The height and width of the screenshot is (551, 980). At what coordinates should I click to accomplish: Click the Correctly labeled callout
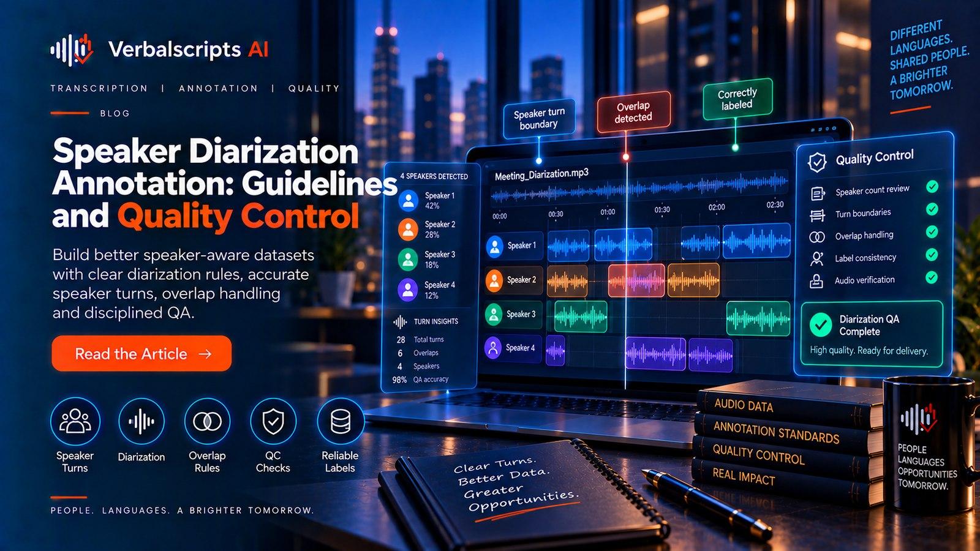[x=737, y=99]
